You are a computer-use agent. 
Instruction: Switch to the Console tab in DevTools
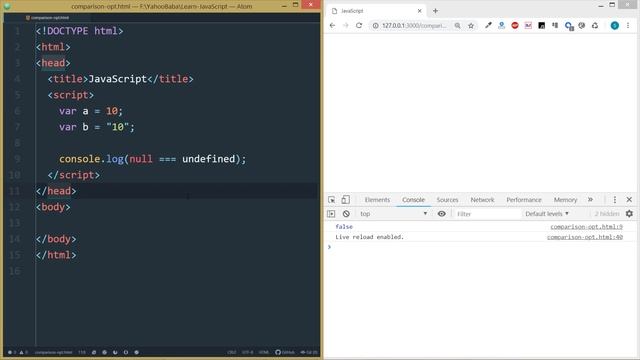[413, 200]
